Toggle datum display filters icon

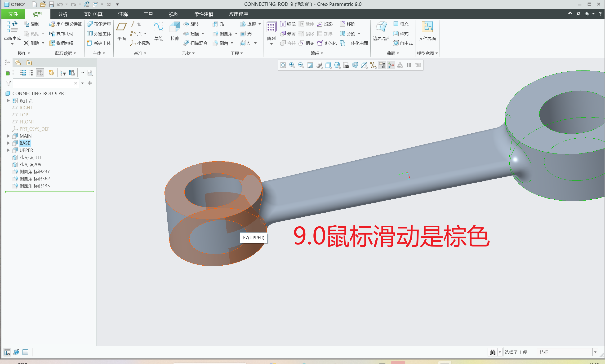(373, 65)
